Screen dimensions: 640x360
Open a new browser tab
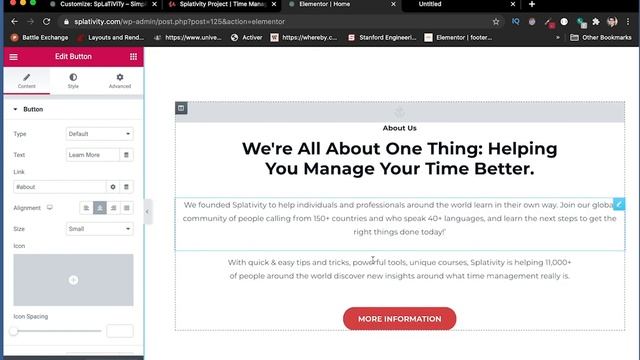pos(531,4)
